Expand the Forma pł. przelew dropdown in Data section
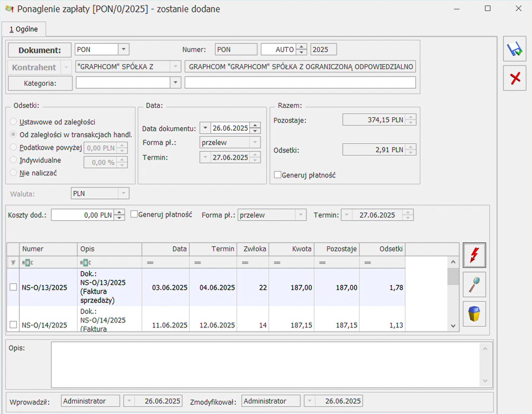This screenshot has height=414, width=532. (x=255, y=142)
